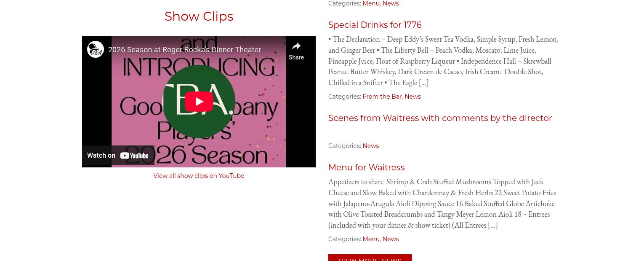Image resolution: width=644 pixels, height=261 pixels.
Task: Select Menu category at top of page
Action: pyautogui.click(x=371, y=3)
